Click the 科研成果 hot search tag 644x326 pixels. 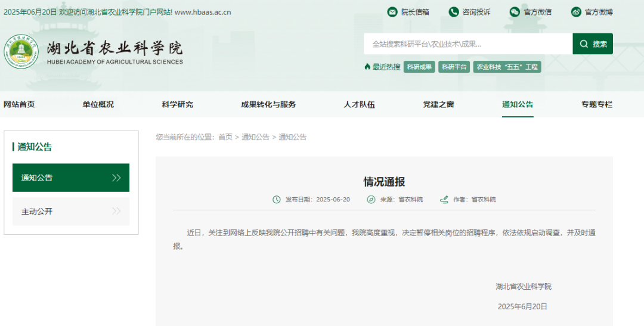coord(419,67)
